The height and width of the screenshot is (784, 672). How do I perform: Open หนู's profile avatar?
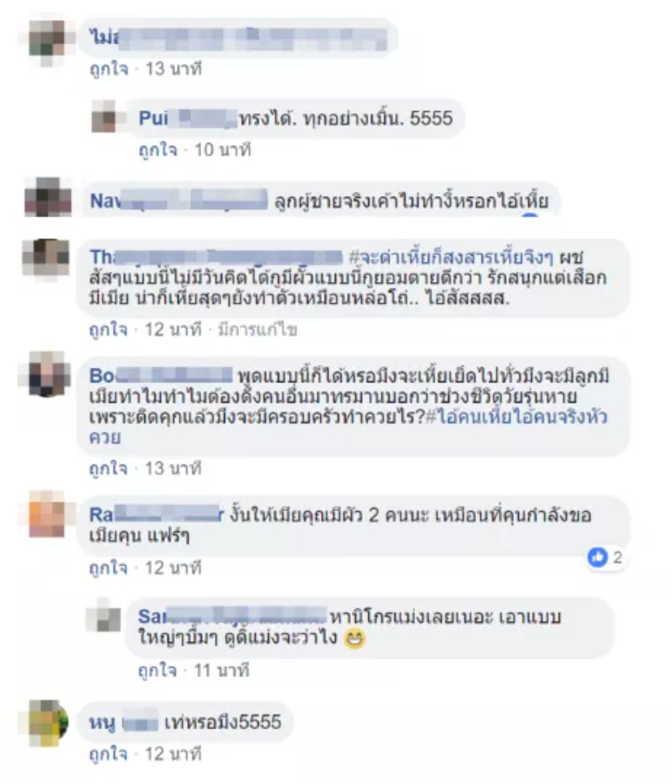[x=49, y=720]
